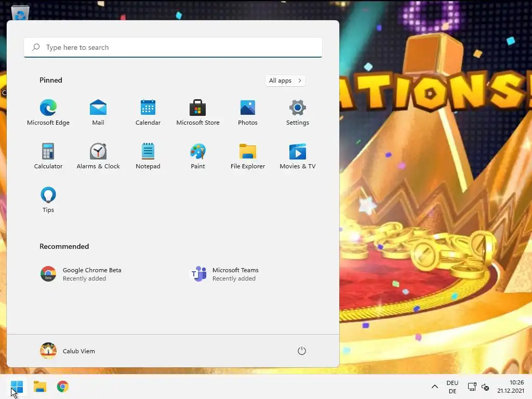
Task: Switch the DEU DE input language
Action: [x=453, y=387]
